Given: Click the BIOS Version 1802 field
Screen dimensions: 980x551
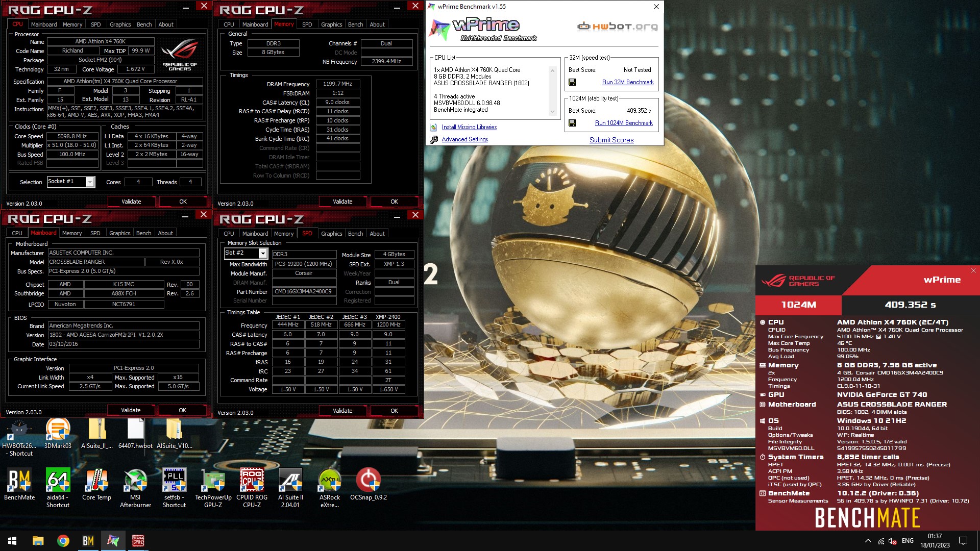Looking at the screenshot, I should [124, 335].
